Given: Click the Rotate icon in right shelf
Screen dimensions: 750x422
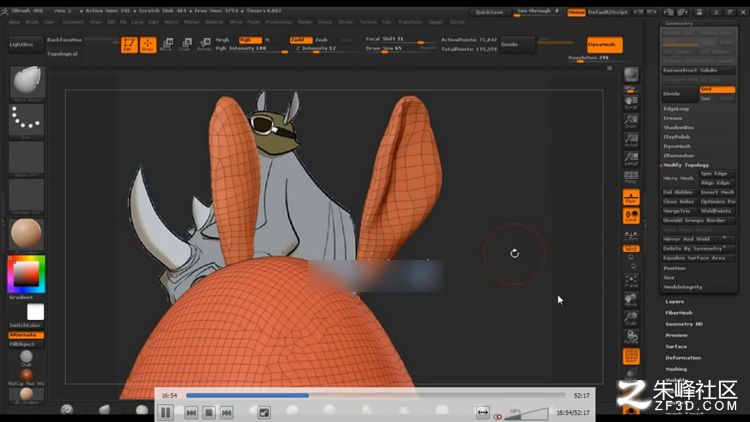Looking at the screenshot, I should (631, 337).
